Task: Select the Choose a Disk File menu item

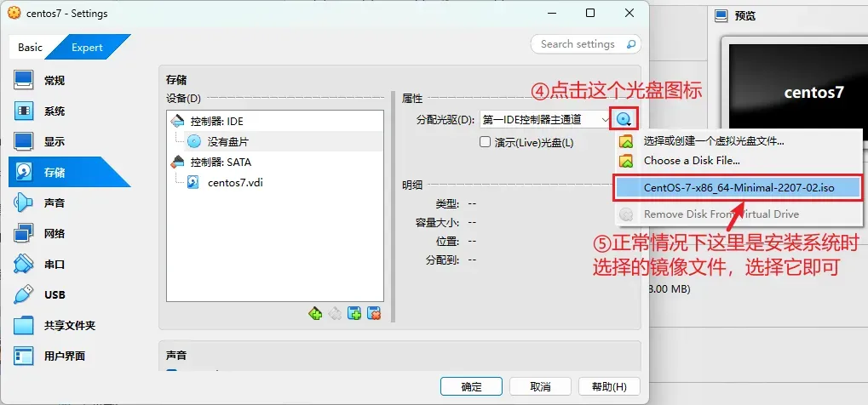Action: (691, 160)
